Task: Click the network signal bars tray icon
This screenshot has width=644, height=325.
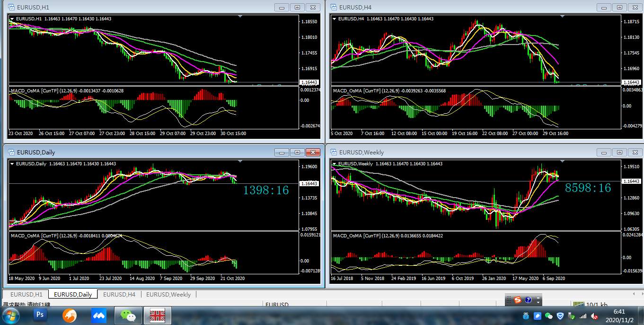Action: pyautogui.click(x=583, y=316)
